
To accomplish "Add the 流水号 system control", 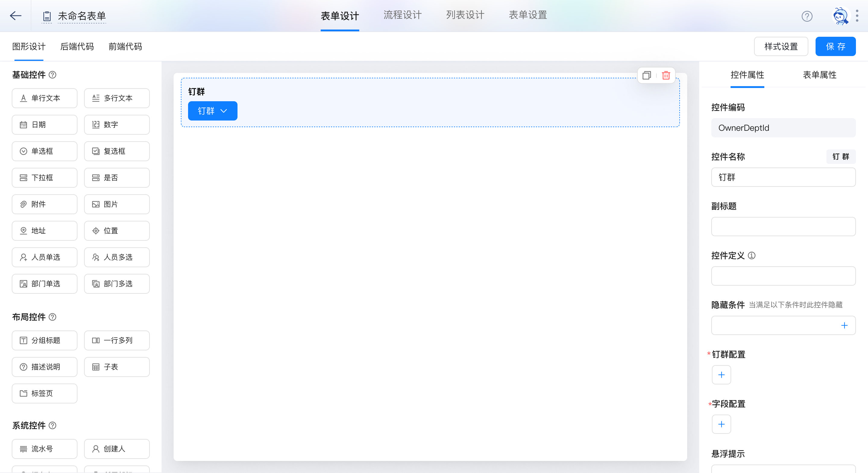I will tap(45, 449).
